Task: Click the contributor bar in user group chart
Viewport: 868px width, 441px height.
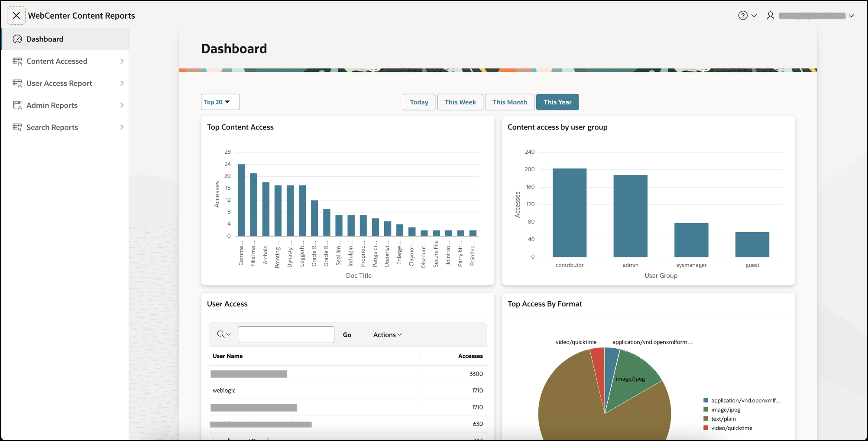Action: click(570, 213)
